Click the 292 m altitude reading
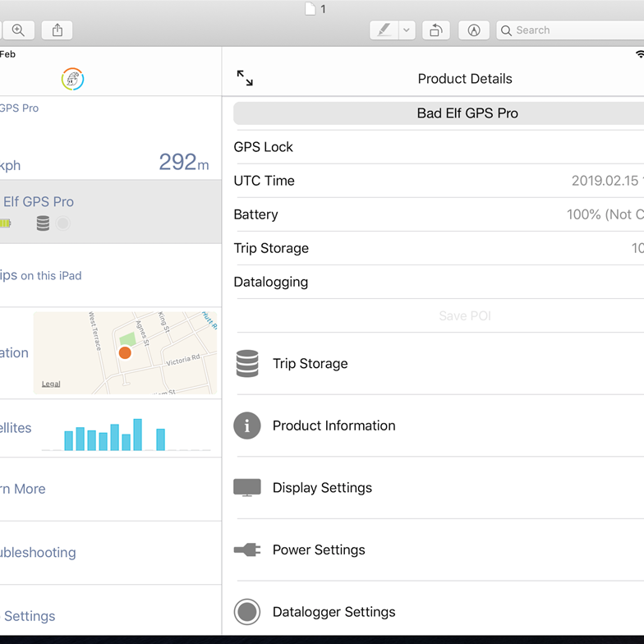Screen dimensions: 644x644 pos(184,162)
